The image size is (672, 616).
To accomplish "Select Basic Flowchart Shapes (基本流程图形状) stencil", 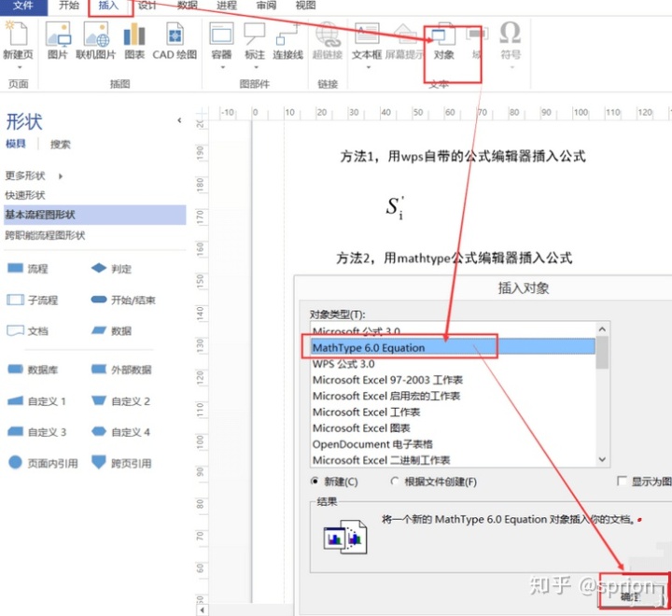I will point(94,215).
